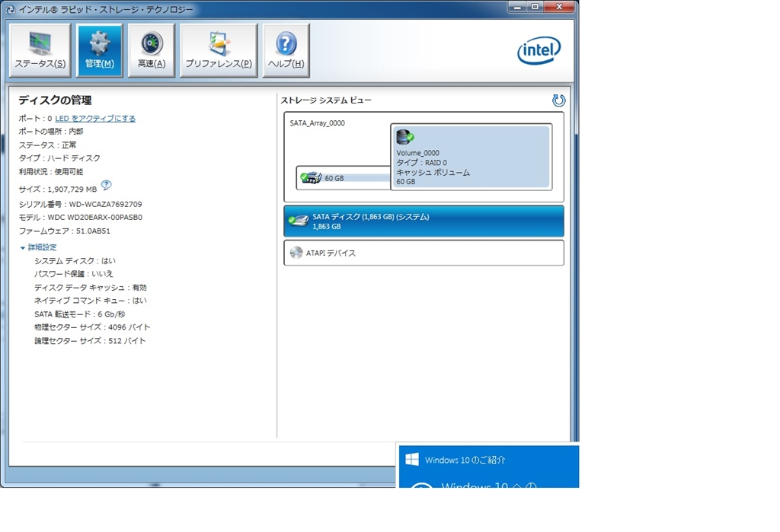The height and width of the screenshot is (532, 780).
Task: Click the Volume_0000 volume icon
Action: [x=405, y=137]
